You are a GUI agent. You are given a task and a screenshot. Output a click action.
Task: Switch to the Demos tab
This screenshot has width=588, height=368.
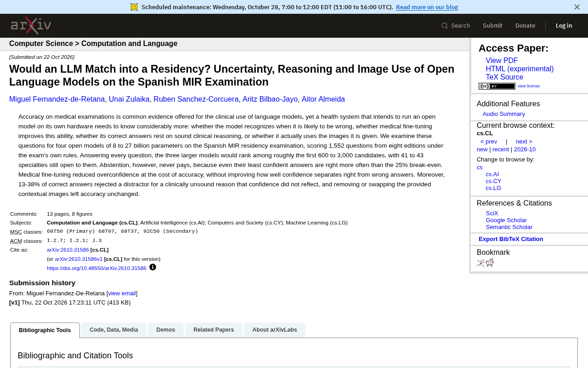click(166, 330)
